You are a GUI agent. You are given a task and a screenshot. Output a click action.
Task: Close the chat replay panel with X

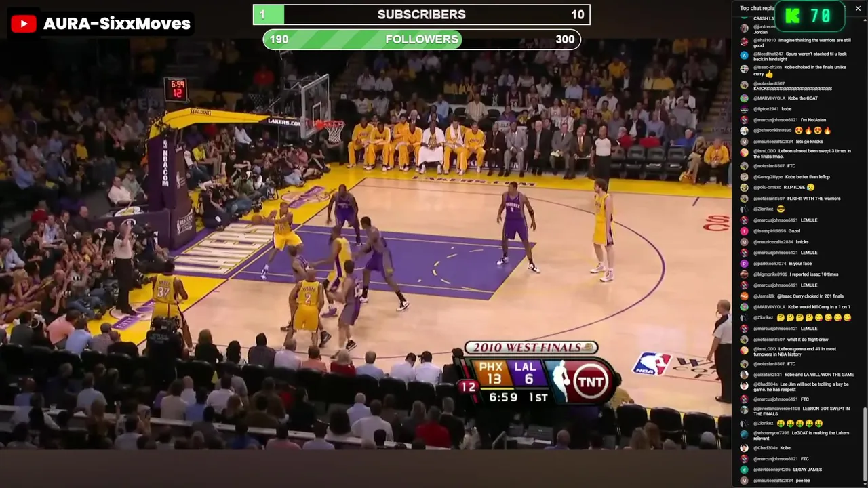tap(858, 9)
